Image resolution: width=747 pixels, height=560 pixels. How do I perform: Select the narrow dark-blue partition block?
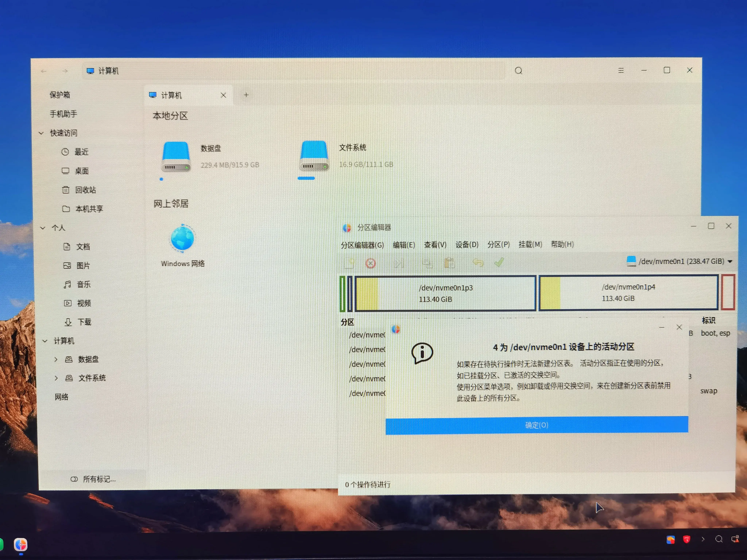[x=350, y=294]
